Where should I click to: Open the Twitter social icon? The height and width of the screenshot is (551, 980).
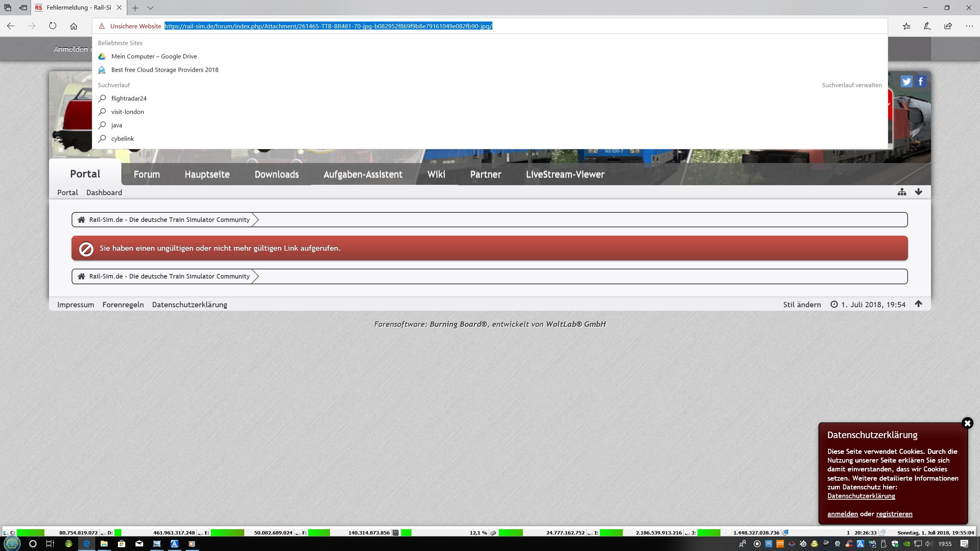[906, 81]
